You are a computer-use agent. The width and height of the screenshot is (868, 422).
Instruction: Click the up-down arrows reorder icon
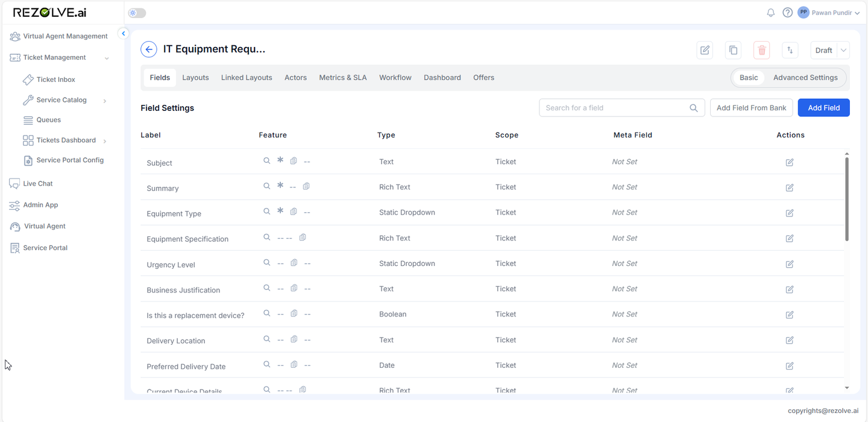point(790,50)
